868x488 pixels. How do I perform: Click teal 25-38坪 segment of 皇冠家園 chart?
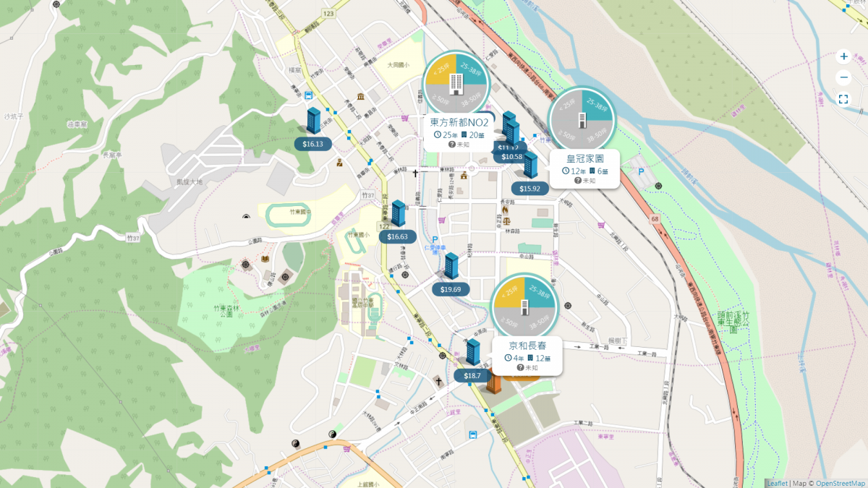coord(599,105)
